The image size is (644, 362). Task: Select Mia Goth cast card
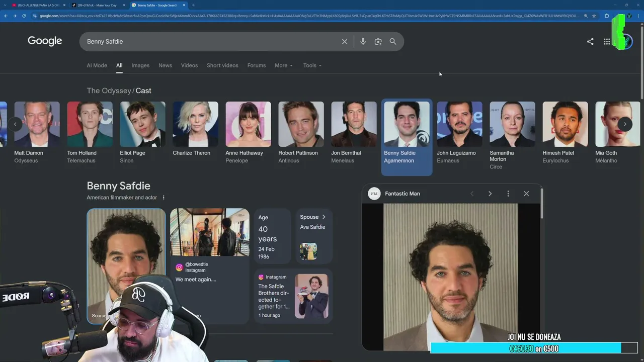point(618,133)
